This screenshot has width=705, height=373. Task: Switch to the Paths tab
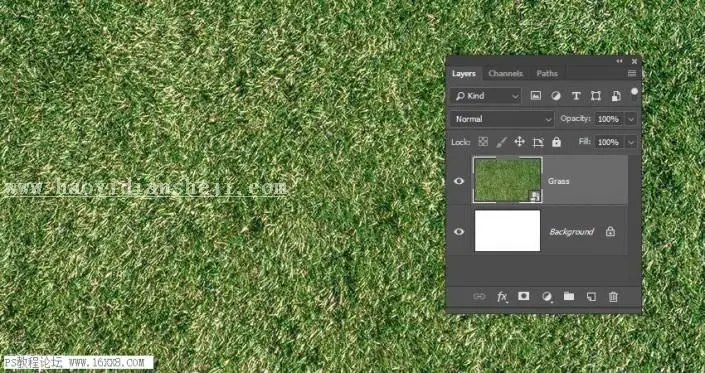[x=547, y=73]
